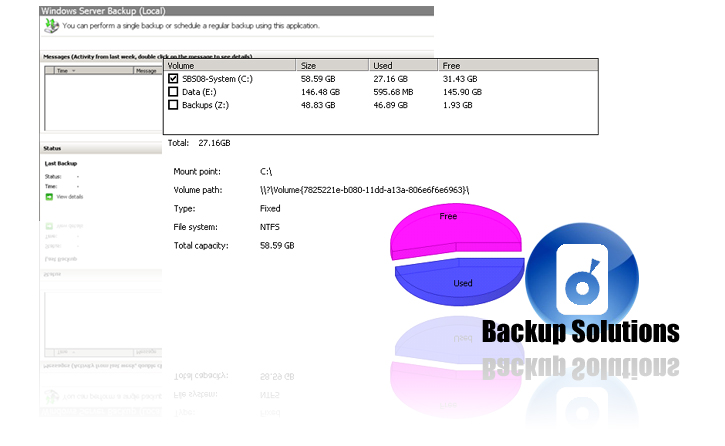Enable the Backups (Z:) volume checkbox

click(173, 104)
